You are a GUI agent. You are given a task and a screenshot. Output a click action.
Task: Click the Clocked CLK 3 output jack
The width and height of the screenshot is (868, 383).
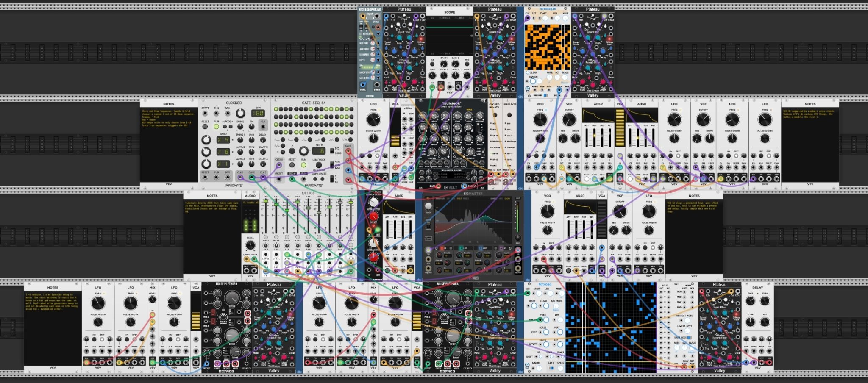click(x=263, y=177)
